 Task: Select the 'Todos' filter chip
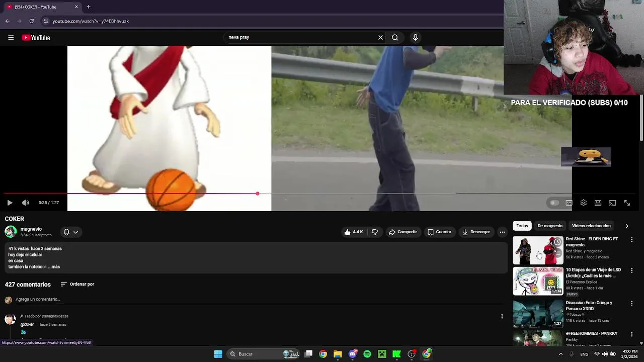522,226
